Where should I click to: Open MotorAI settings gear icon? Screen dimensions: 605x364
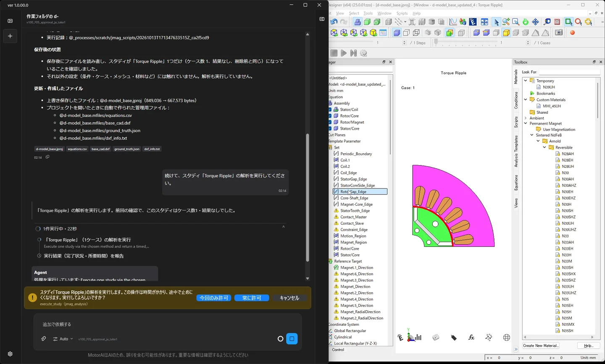(x=10, y=354)
